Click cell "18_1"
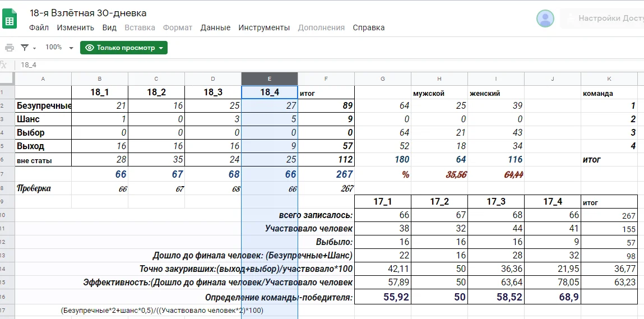Viewport: 644px width, 319px height. [100, 93]
